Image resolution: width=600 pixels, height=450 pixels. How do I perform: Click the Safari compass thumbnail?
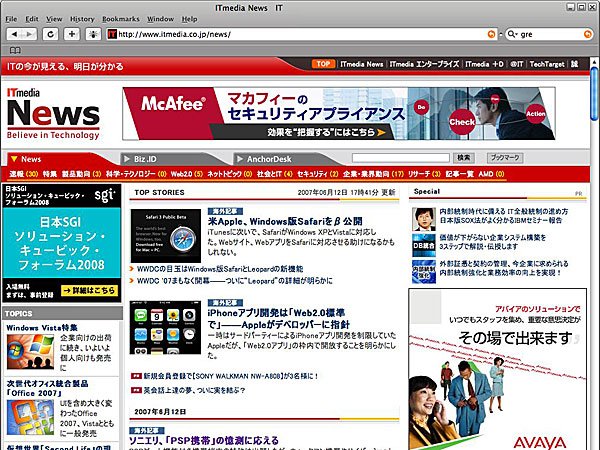coord(166,236)
